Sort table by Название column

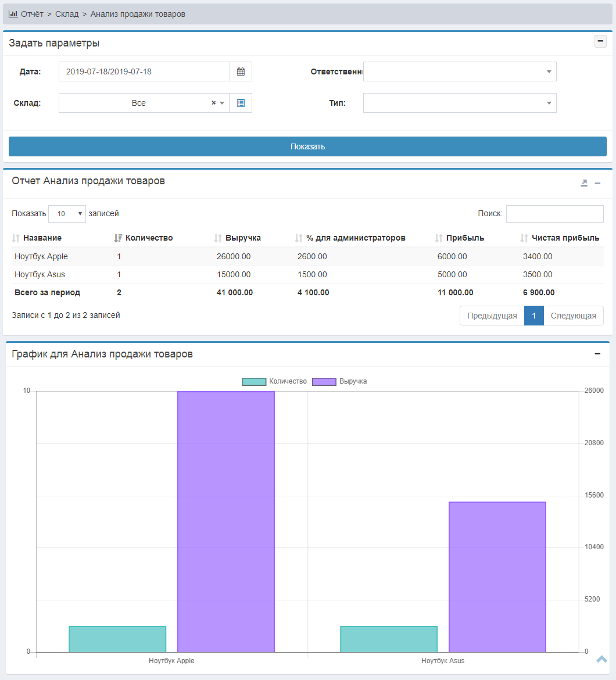click(42, 238)
